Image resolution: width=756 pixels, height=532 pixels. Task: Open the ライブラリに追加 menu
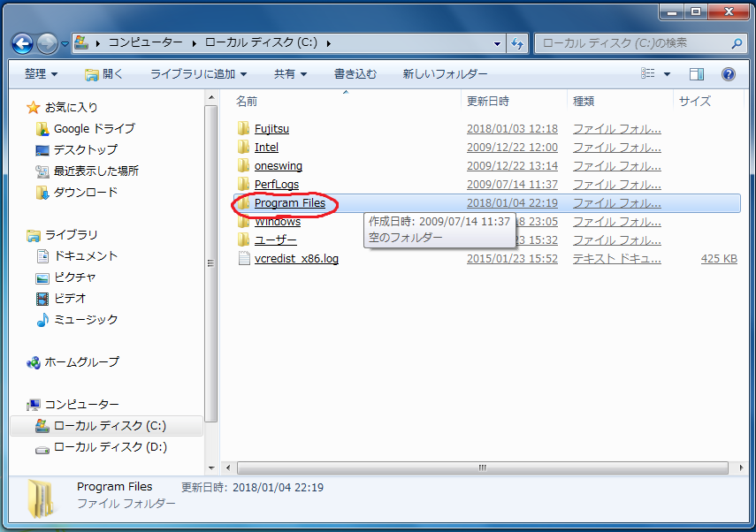(199, 73)
